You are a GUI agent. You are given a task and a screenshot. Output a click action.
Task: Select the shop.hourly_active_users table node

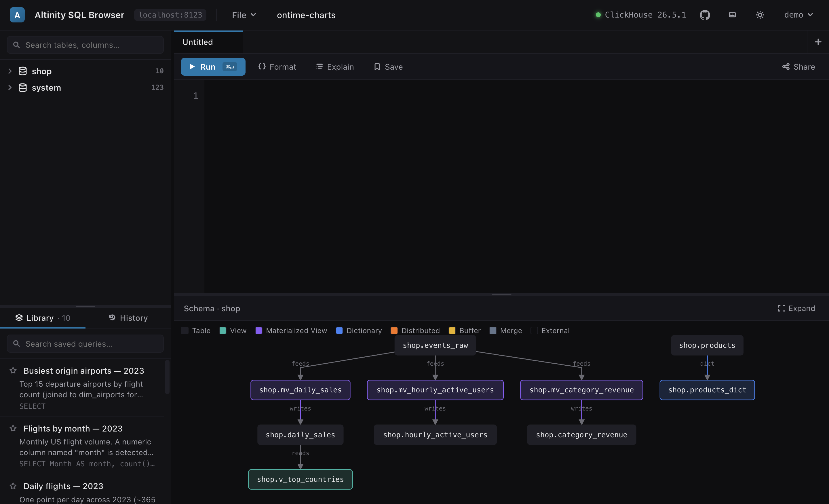(x=435, y=434)
